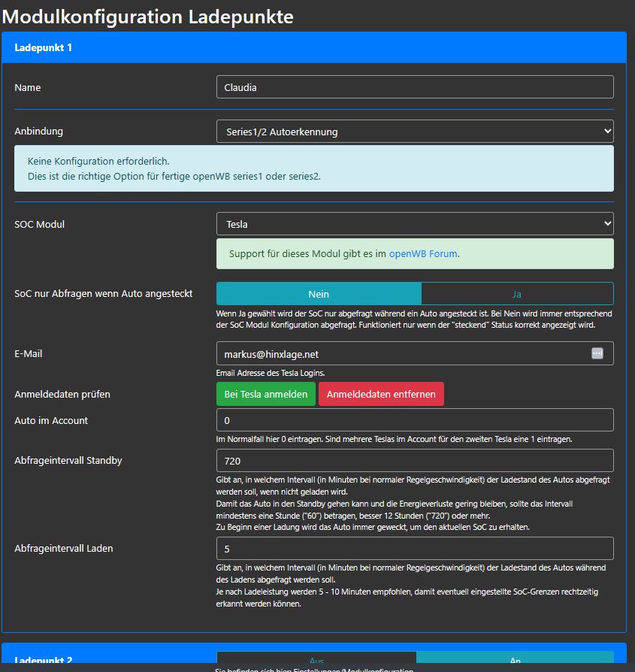
Task: Select 'Nein' for SoC nur Abfragen
Action: coord(319,294)
